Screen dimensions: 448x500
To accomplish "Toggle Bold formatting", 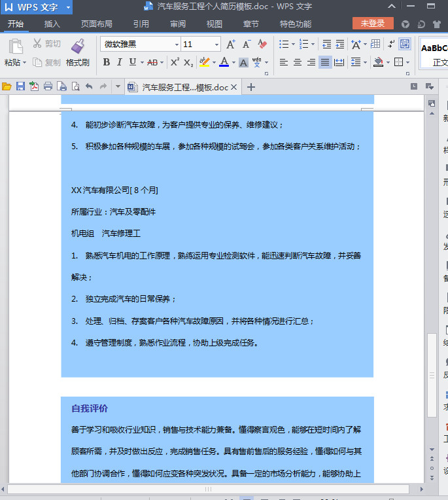I will click(x=107, y=62).
